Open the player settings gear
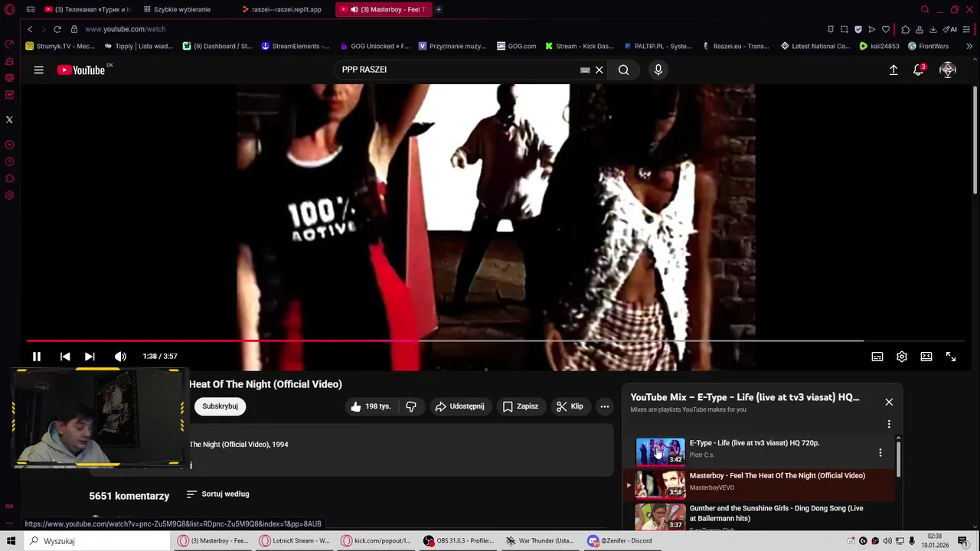This screenshot has height=551, width=980. pos(902,357)
